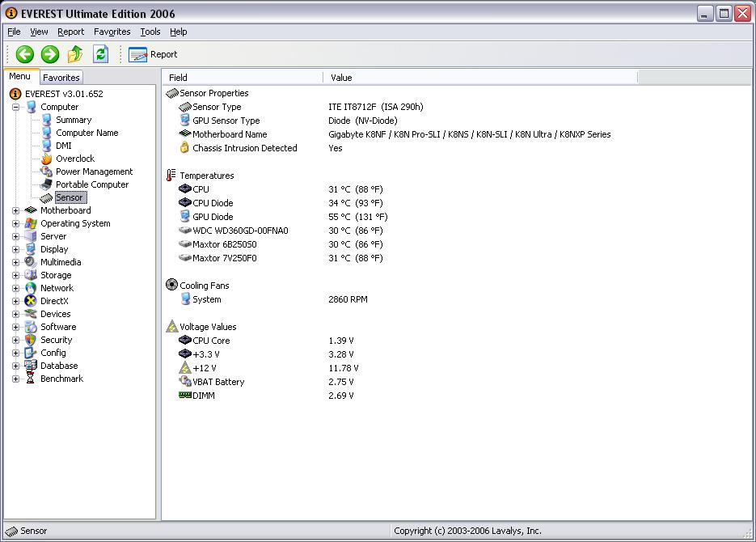756x542 pixels.
Task: Select the Overclock flame icon in tree
Action: tap(47, 159)
